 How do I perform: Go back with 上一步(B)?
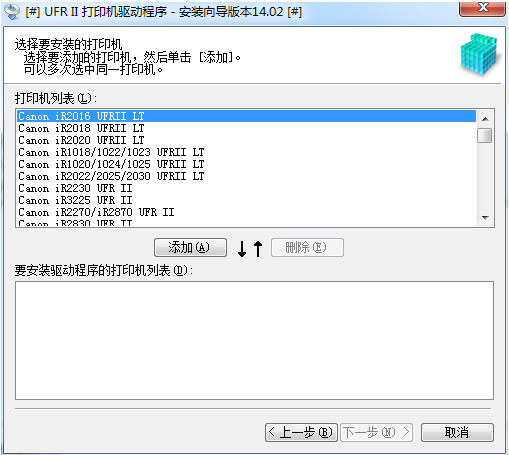pyautogui.click(x=301, y=432)
